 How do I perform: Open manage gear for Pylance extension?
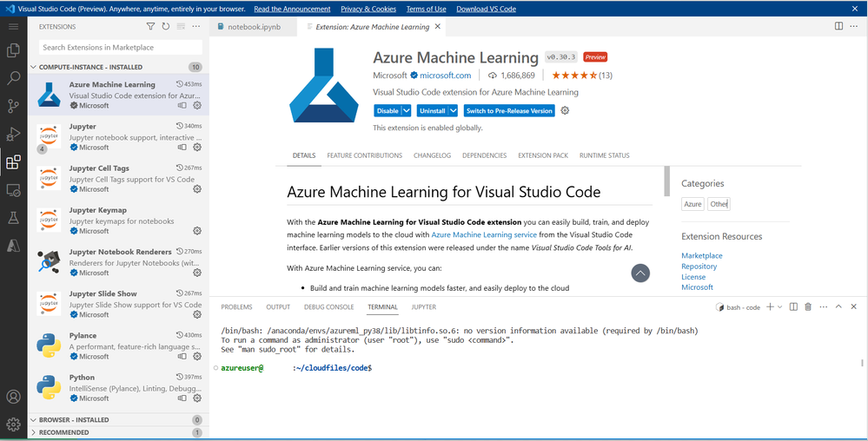pos(197,356)
